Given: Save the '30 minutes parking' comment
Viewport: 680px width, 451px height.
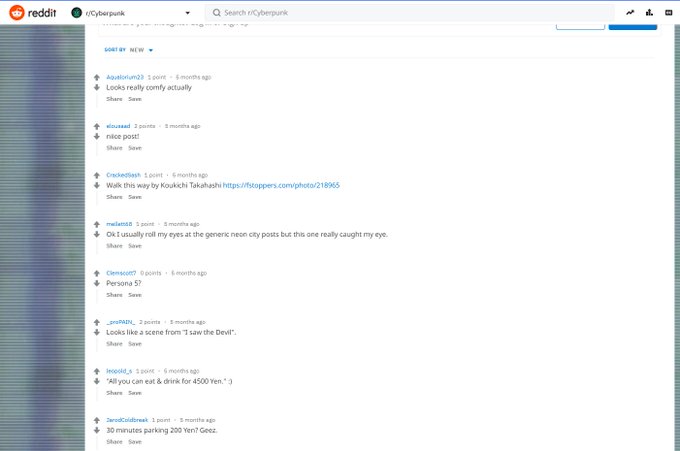Looking at the screenshot, I should 135,442.
